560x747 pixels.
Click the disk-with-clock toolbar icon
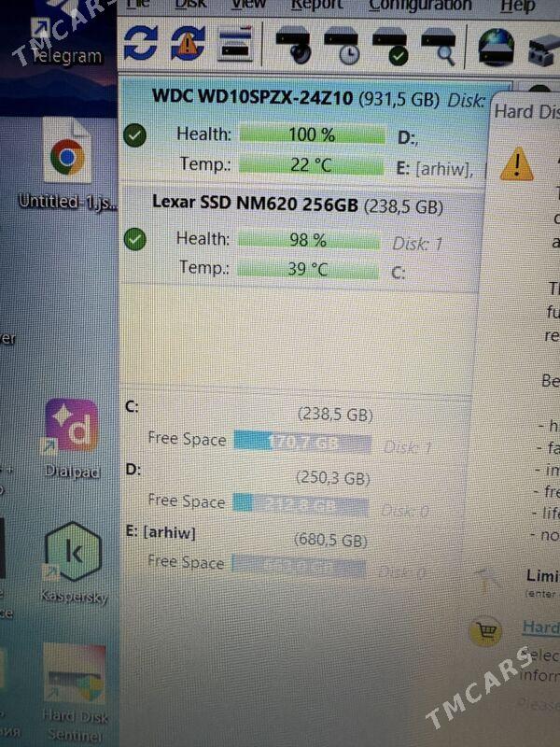pos(342,45)
